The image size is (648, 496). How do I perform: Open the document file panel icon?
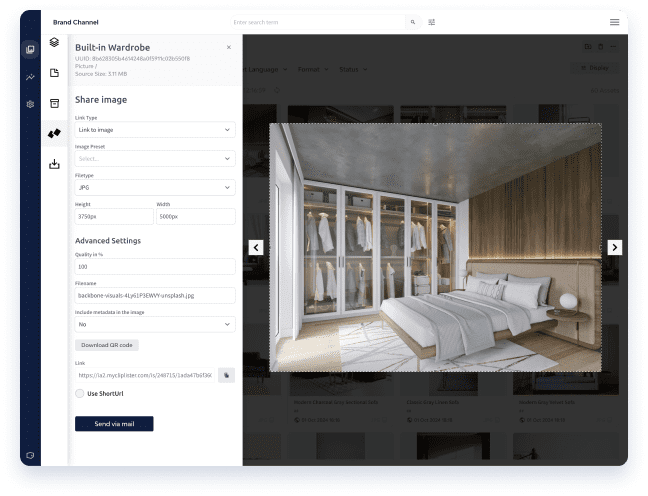pos(54,73)
